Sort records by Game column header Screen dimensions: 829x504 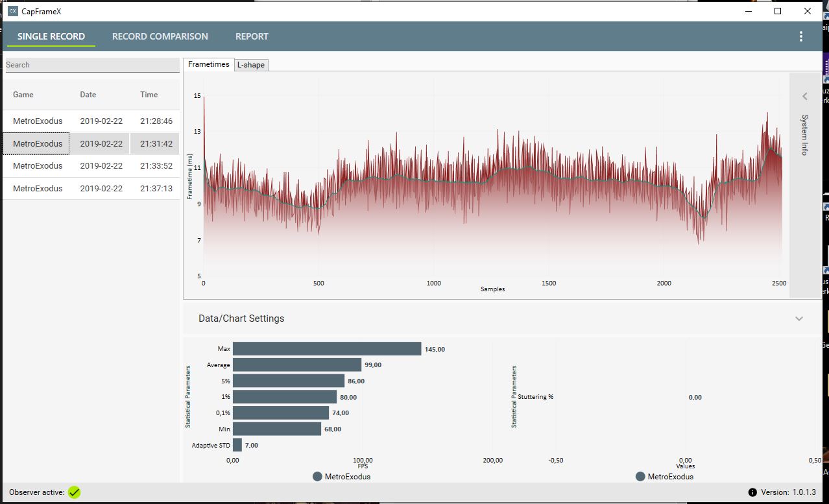(x=23, y=95)
